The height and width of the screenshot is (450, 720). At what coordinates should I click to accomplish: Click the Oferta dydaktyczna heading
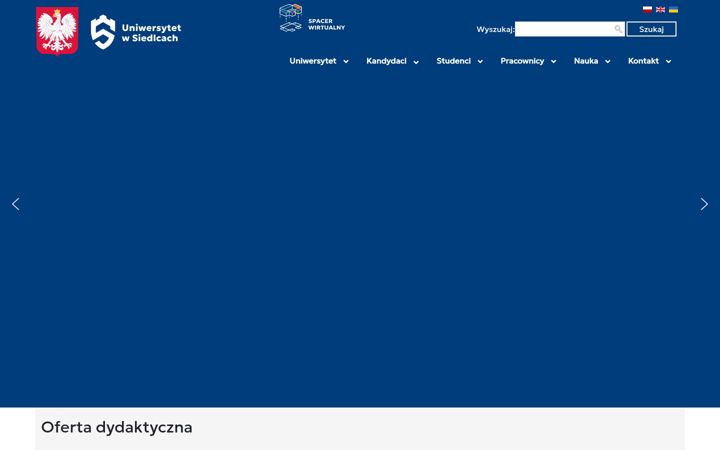(117, 428)
